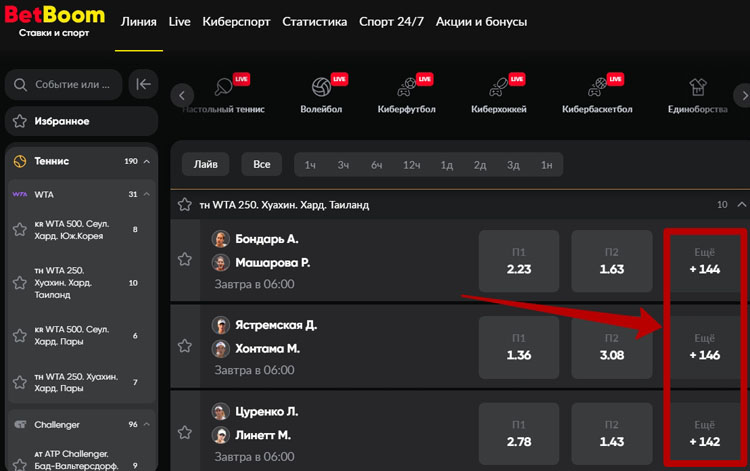Select the 12ч time filter

[412, 165]
